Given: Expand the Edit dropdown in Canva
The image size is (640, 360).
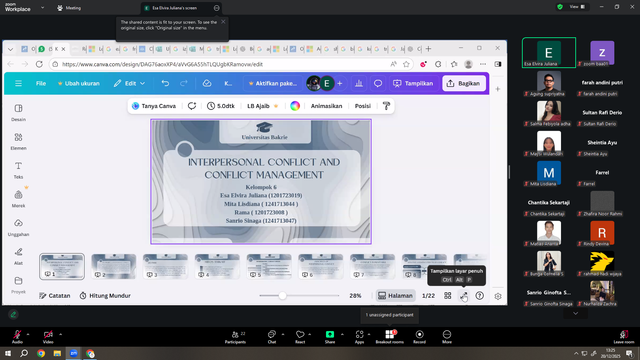Looking at the screenshot, I should click(129, 83).
